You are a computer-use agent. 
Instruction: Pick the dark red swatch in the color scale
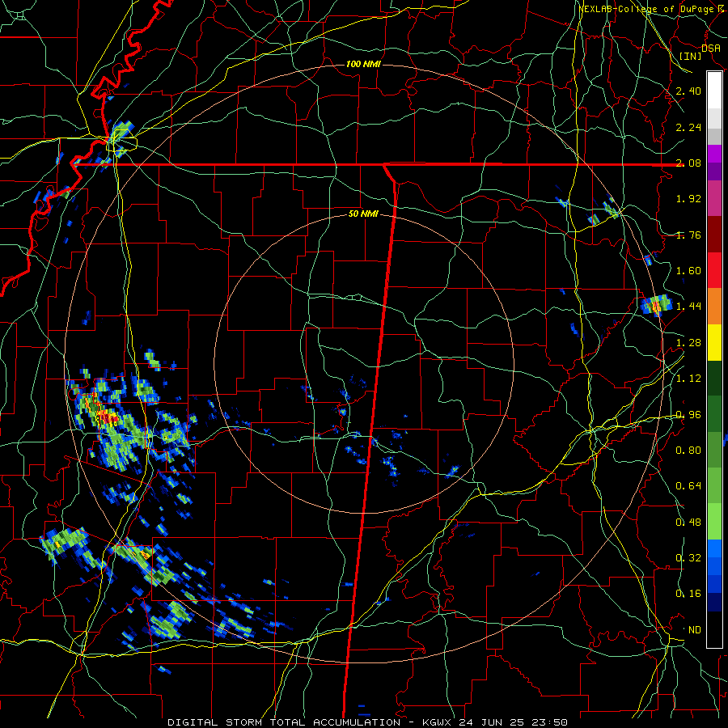[714, 235]
